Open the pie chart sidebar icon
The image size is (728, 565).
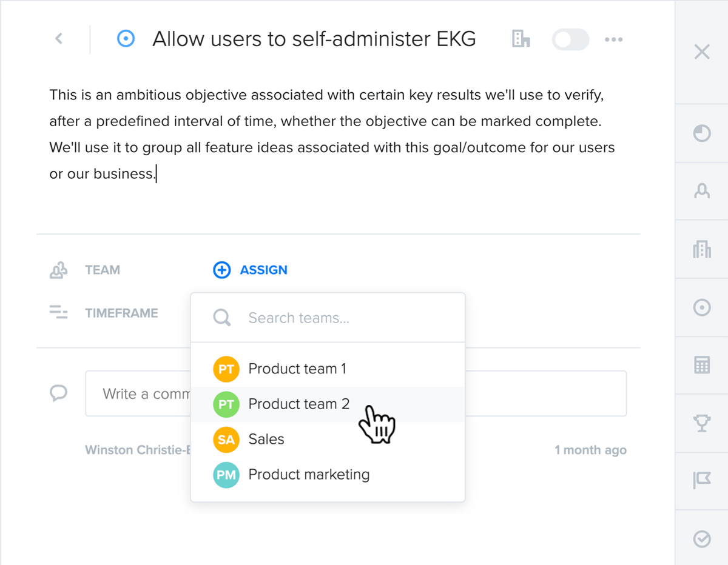(x=702, y=133)
